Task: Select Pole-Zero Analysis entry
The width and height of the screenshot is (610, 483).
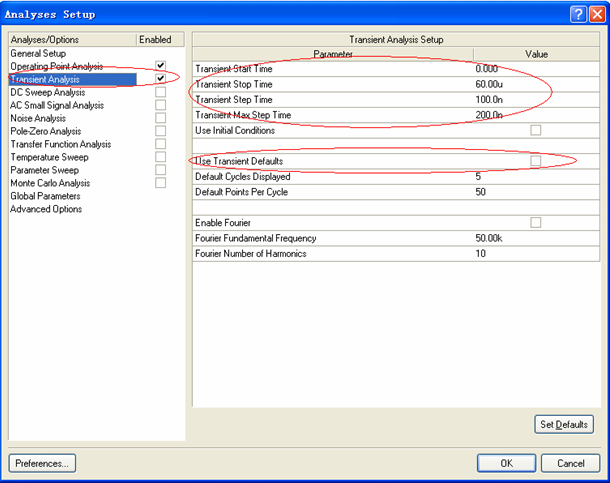Action: 46,131
